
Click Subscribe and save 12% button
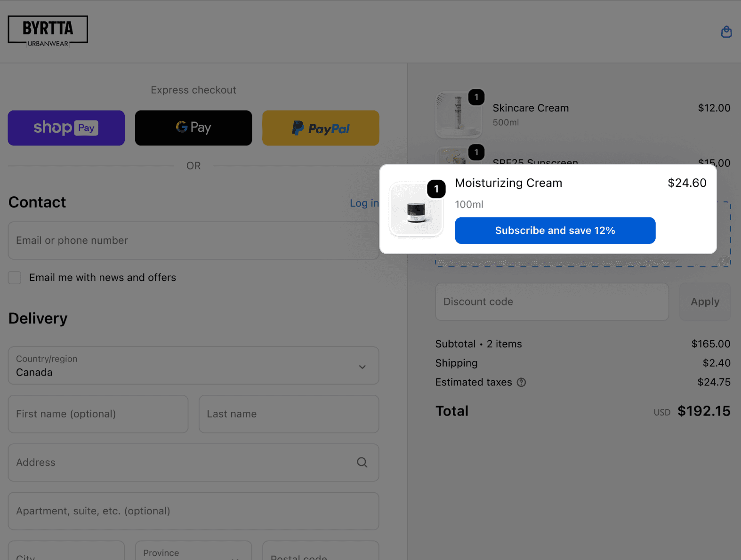click(x=555, y=231)
